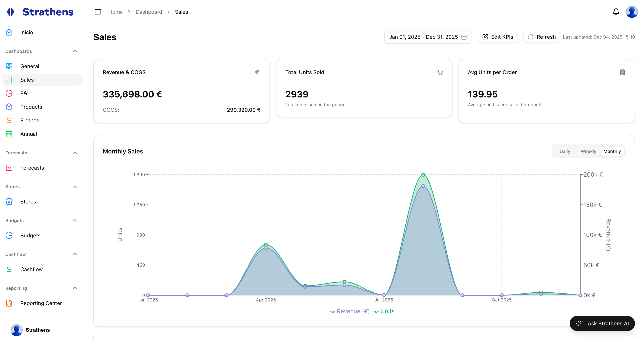Toggle the sidebar panel icon

point(98,12)
